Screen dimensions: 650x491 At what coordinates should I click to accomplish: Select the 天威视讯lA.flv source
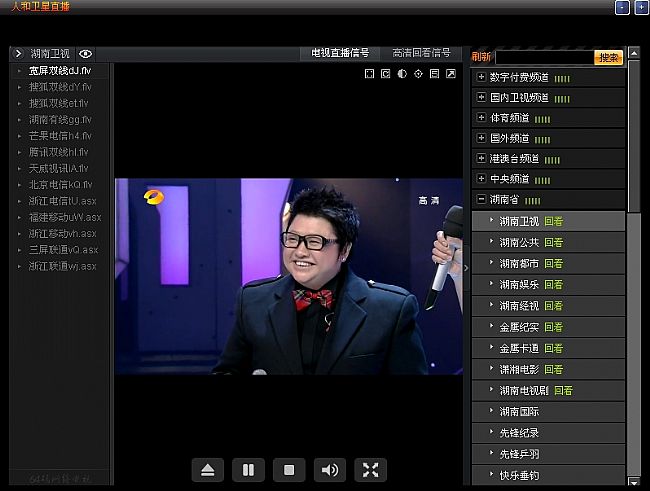[58, 168]
